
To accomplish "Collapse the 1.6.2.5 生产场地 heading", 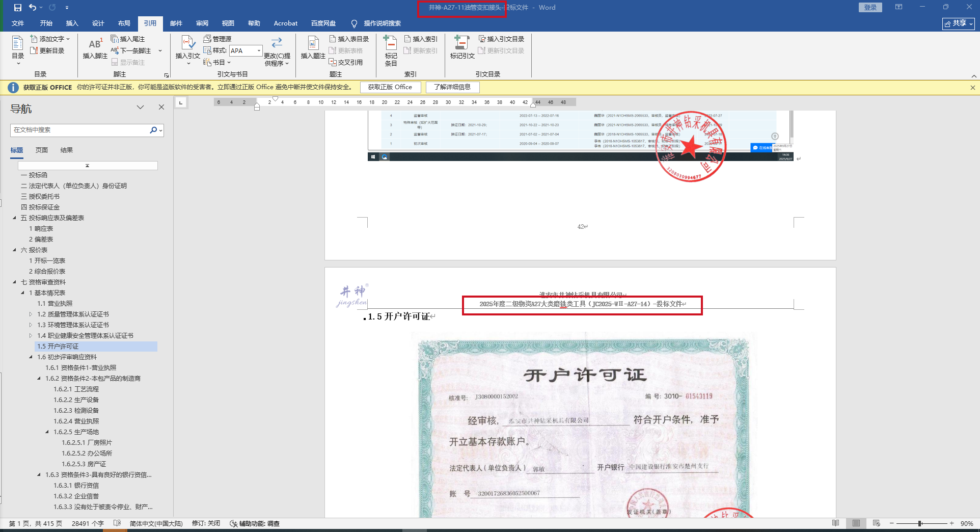I will click(x=47, y=432).
